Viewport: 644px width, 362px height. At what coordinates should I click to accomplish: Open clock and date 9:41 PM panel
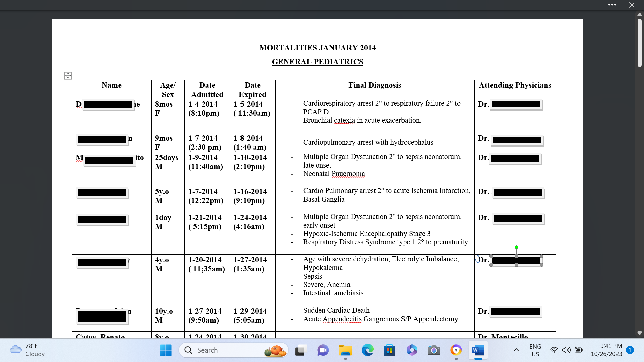606,350
